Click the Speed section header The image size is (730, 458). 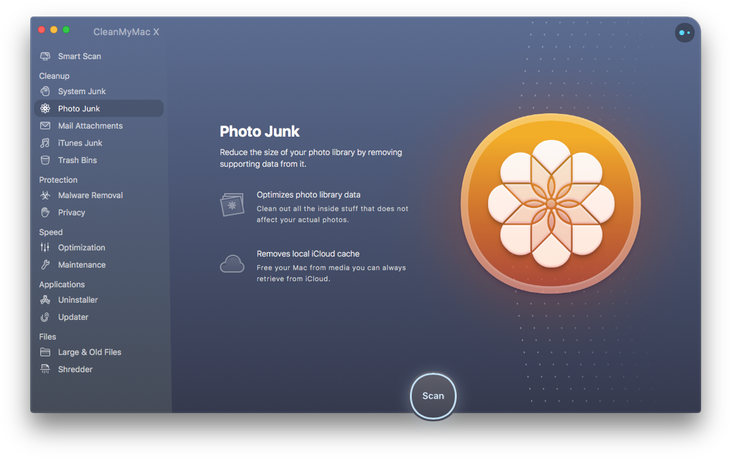[x=51, y=232]
